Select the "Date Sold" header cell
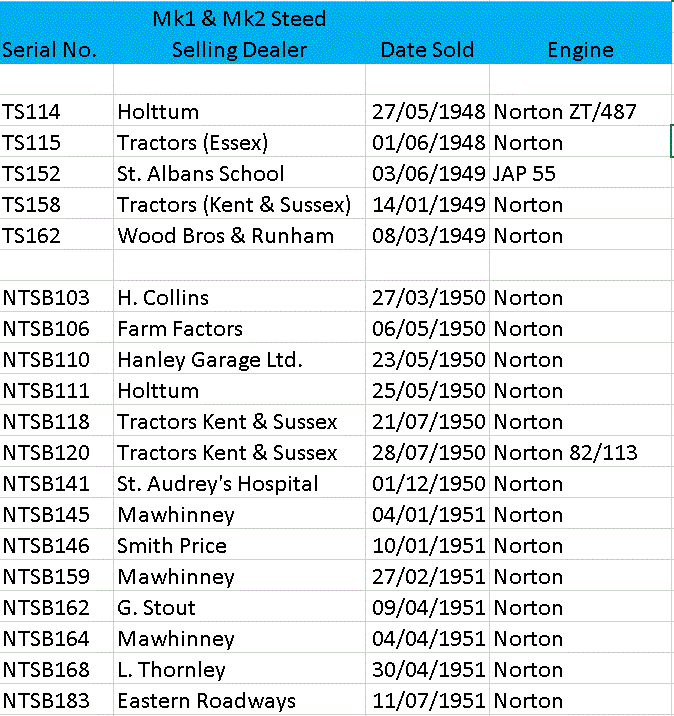674x716 pixels. pos(427,50)
